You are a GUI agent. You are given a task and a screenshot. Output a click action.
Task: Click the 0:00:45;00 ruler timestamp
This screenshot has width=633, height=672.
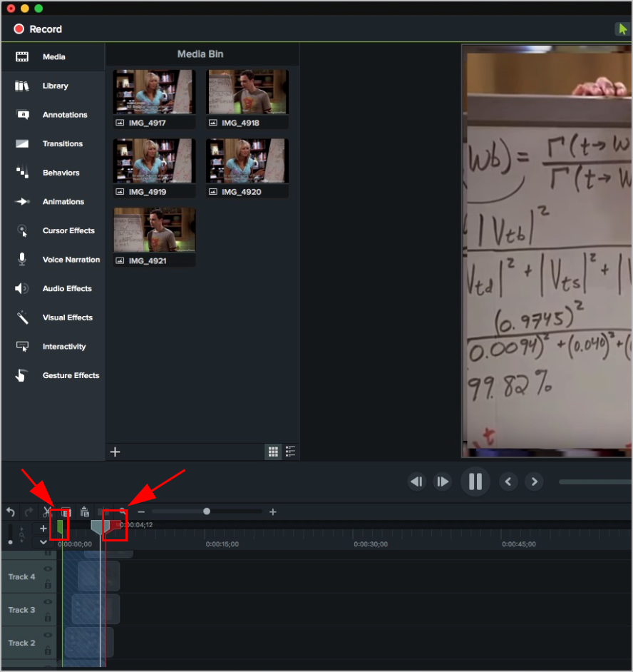click(x=519, y=544)
